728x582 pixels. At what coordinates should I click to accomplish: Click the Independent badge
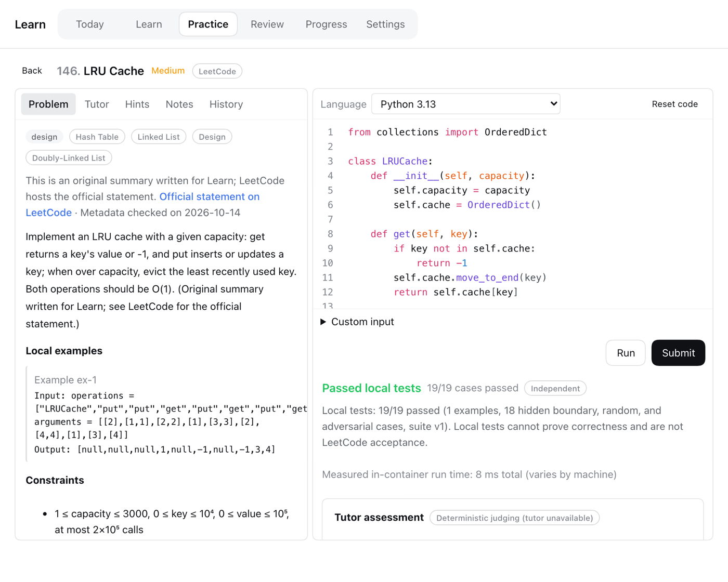point(555,389)
